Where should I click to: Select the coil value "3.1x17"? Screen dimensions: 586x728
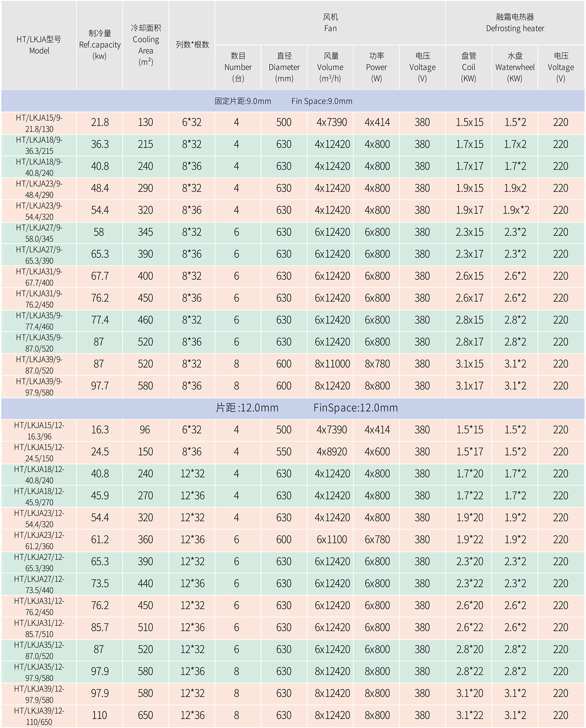(x=469, y=386)
